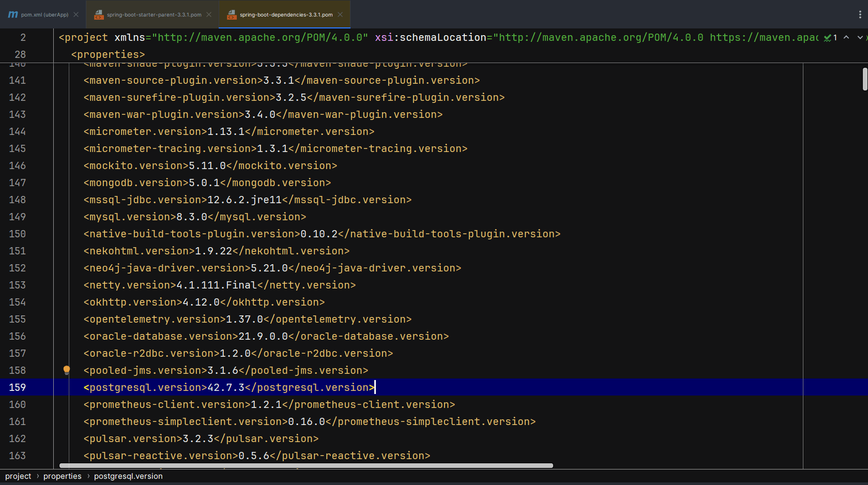Click the mysql.version 8.3.0 line
868x485 pixels.
[x=195, y=217]
